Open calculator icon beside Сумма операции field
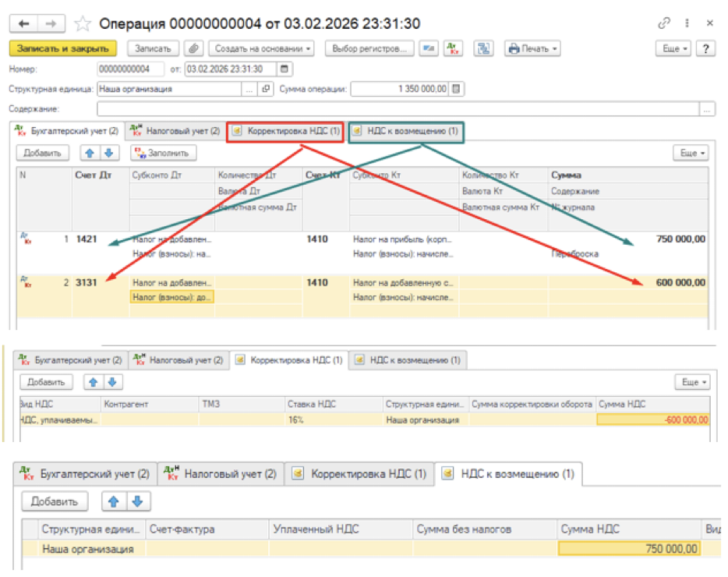 click(x=457, y=89)
